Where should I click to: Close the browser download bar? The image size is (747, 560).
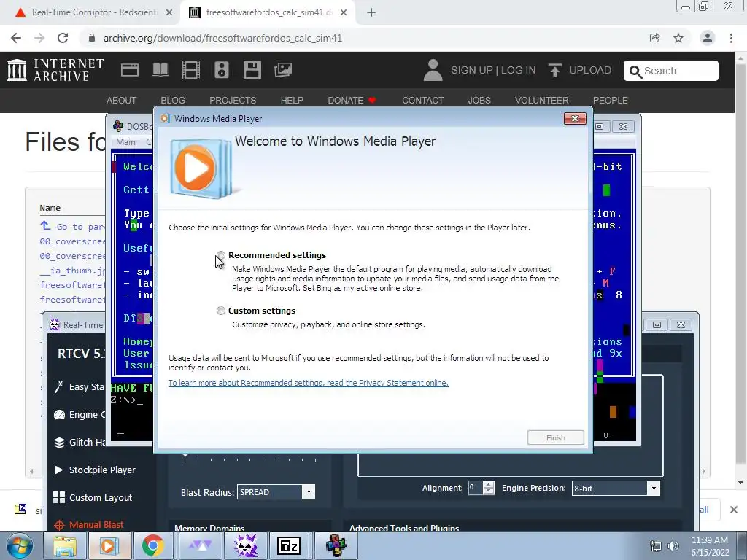pyautogui.click(x=734, y=510)
